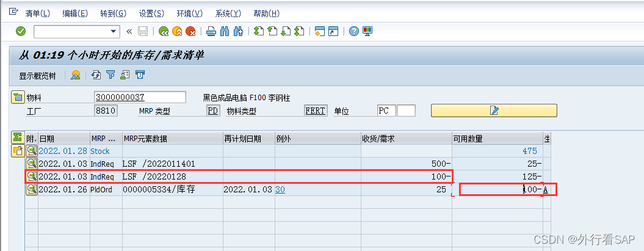This screenshot has height=251, width=644.
Task: Open the system menu icon left of 清单
Action: (x=13, y=12)
